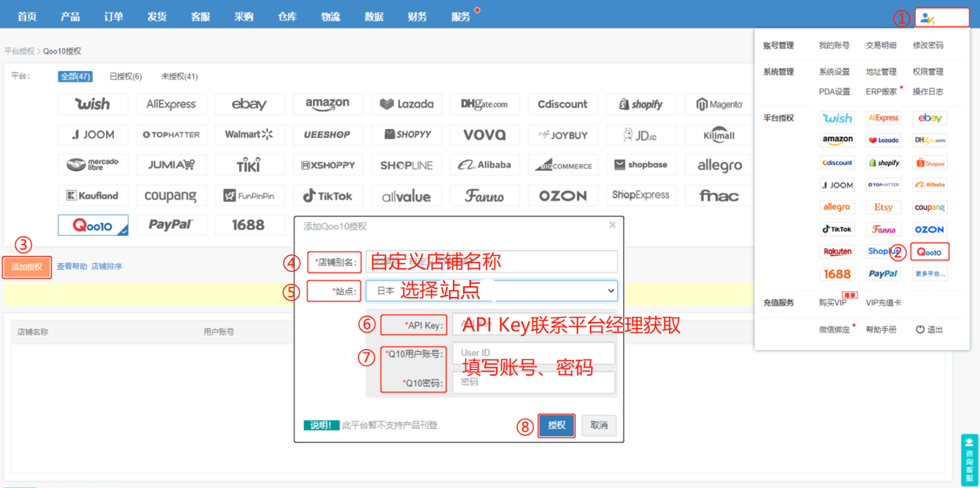Image resolution: width=980 pixels, height=488 pixels.
Task: Pick the JUMIA platform tile
Action: [171, 165]
